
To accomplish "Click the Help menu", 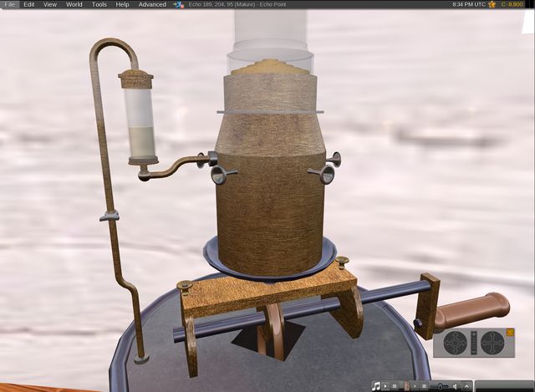I will 123,4.
